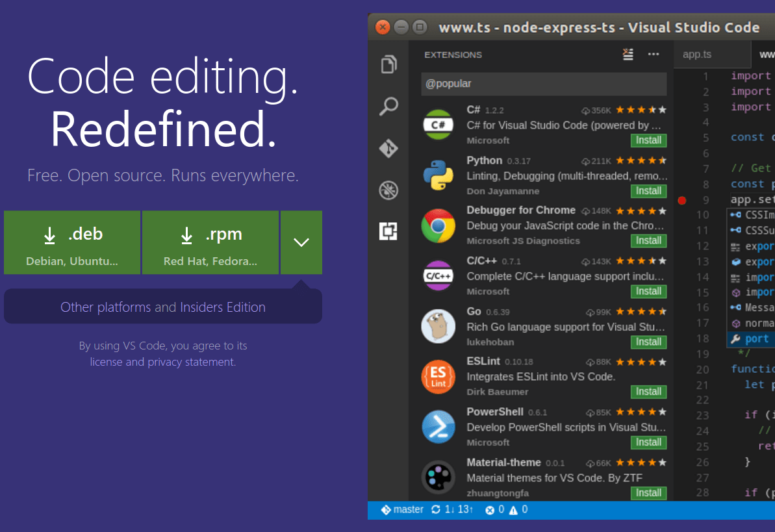Click the PowerShell extension title
Viewport: 775px width, 532px height.
point(495,412)
